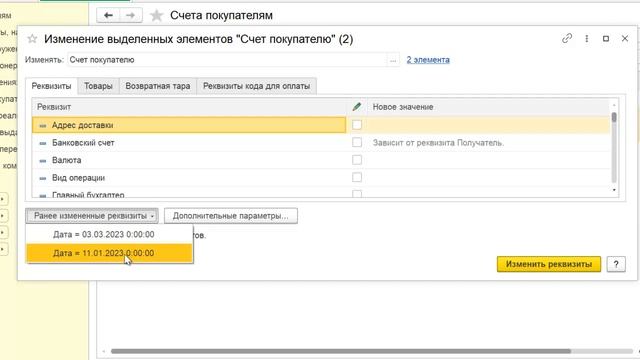Click the dash icon beside Банковский счет
Image resolution: width=640 pixels, height=360 pixels.
[x=42, y=143]
